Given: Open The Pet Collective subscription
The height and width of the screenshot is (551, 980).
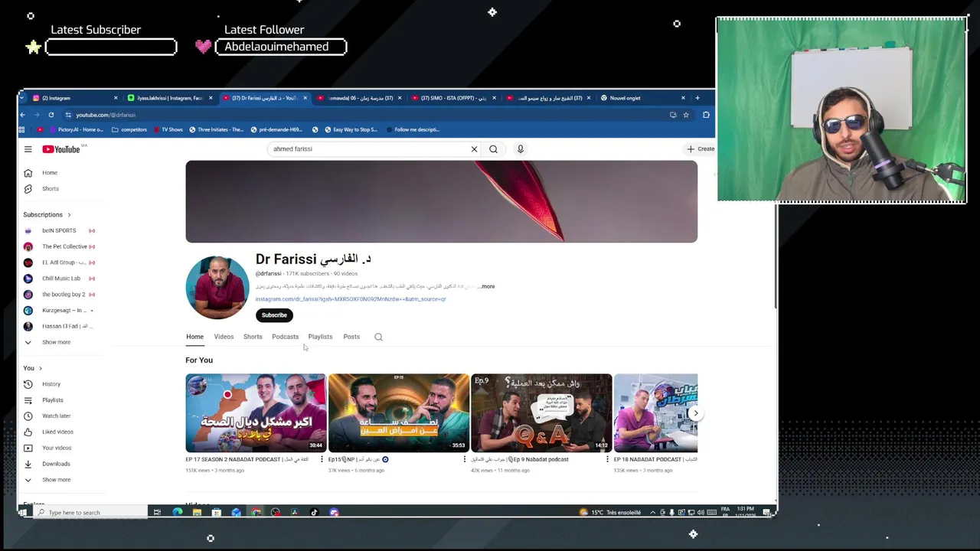Looking at the screenshot, I should (x=64, y=246).
